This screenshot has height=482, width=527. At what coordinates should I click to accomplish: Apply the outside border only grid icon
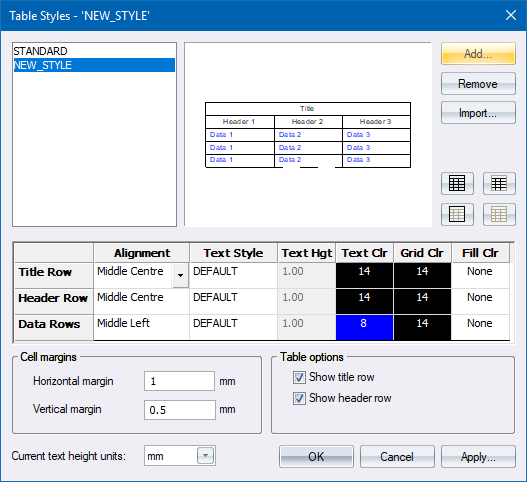[x=457, y=214]
